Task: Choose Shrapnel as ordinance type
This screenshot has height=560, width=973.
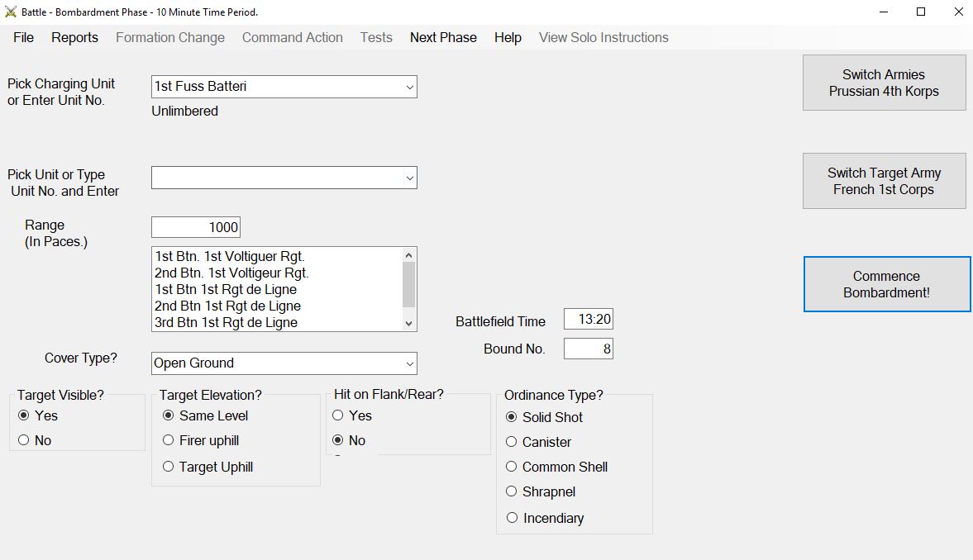Action: click(x=512, y=491)
